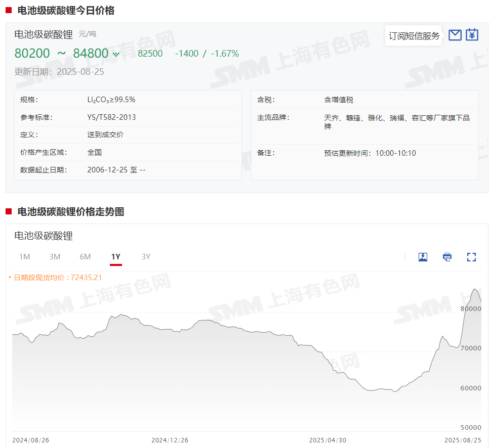Viewport: 490px width, 448px height.
Task: Select the active 1Y range tab
Action: (x=116, y=257)
